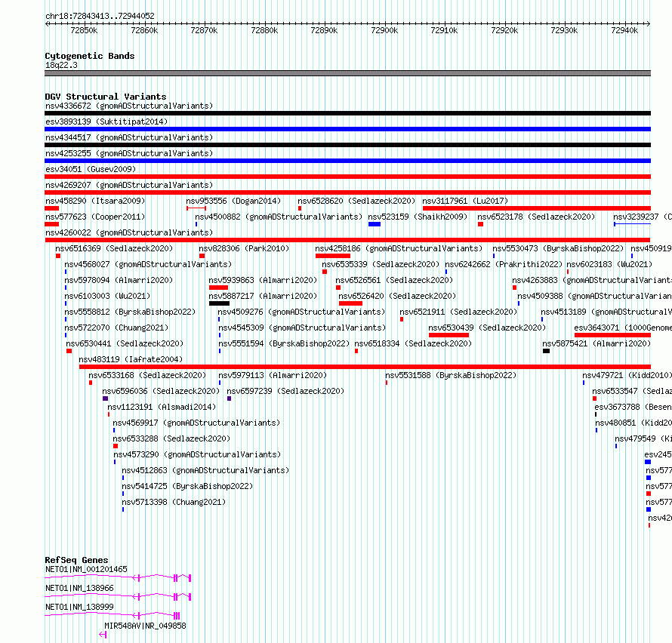Viewport: 672px width, 643px height.
Task: Click nsv4512863 gnomADStructuralVariants label
Action: pyautogui.click(x=205, y=470)
